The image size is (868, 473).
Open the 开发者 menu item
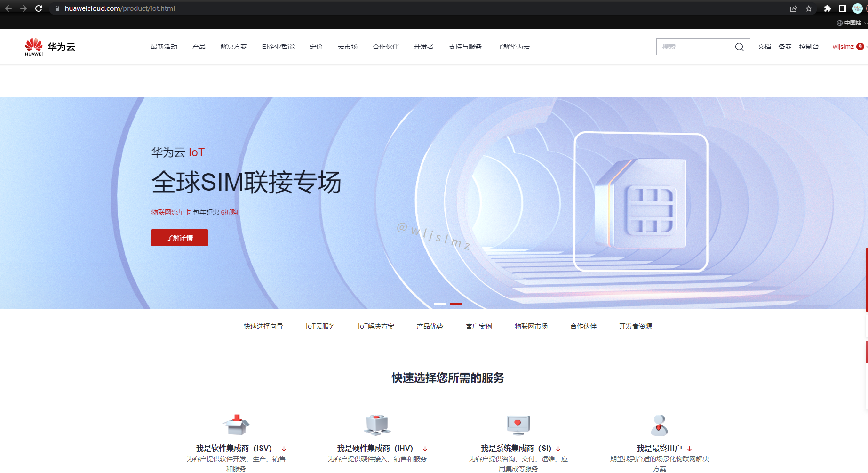[424, 47]
